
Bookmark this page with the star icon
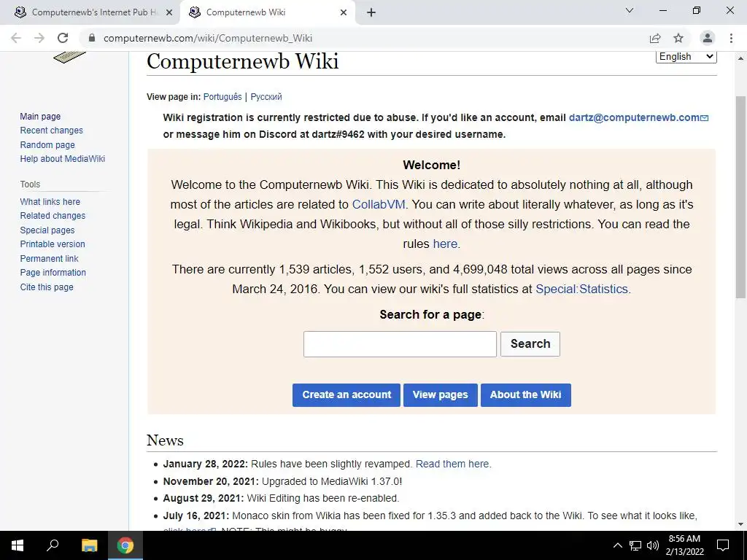[678, 38]
